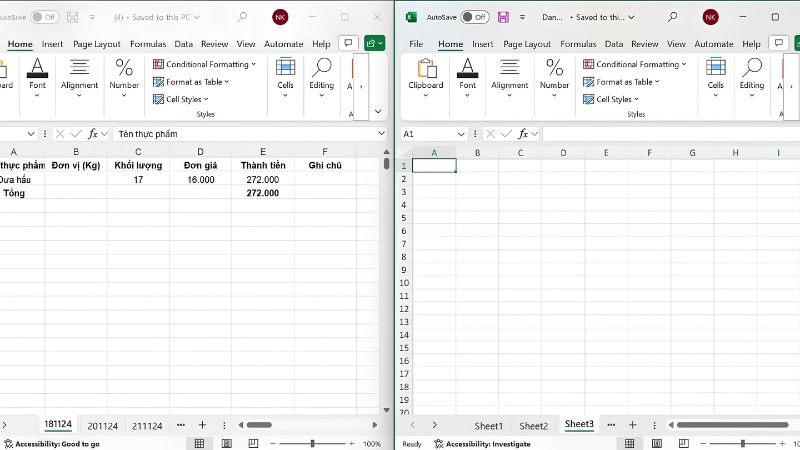
Task: Open Cells group in right window
Action: 715,78
